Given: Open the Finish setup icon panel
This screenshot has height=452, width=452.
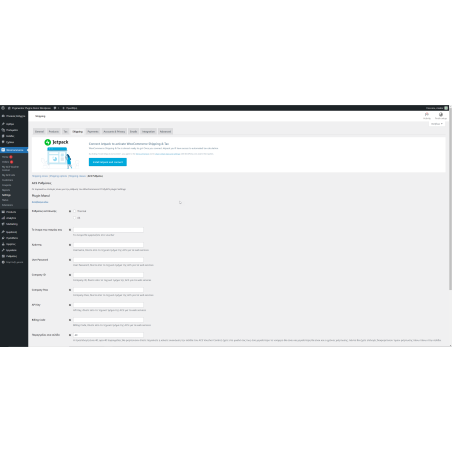Looking at the screenshot, I should 441,116.
